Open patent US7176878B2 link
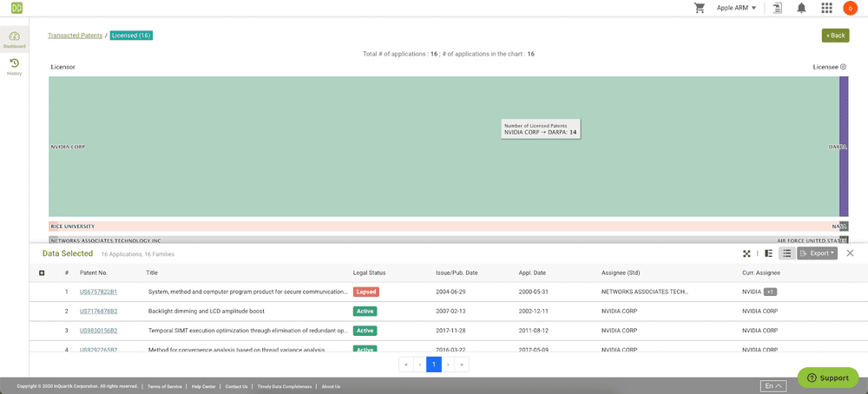This screenshot has height=394, width=868. (x=99, y=311)
